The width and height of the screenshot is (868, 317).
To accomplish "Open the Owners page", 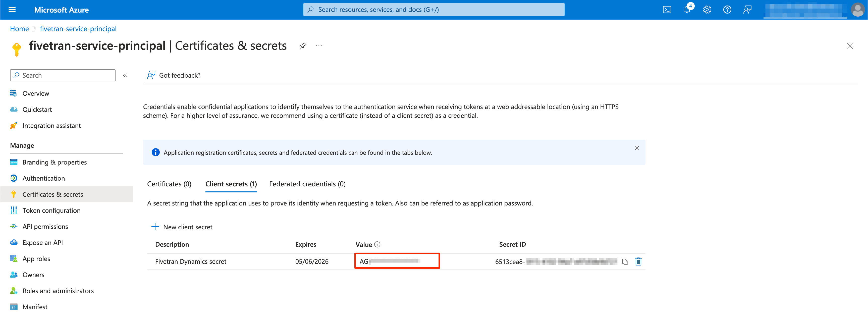I will pyautogui.click(x=33, y=275).
